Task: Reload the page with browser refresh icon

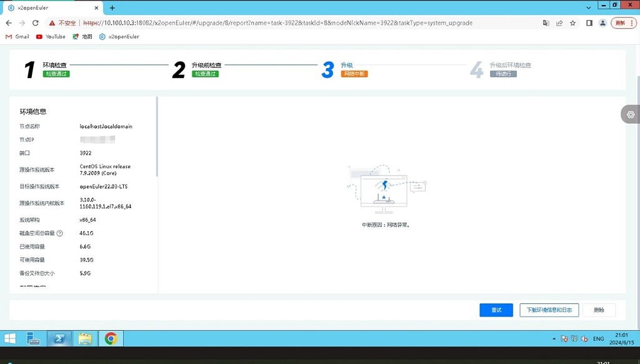Action: tap(36, 23)
